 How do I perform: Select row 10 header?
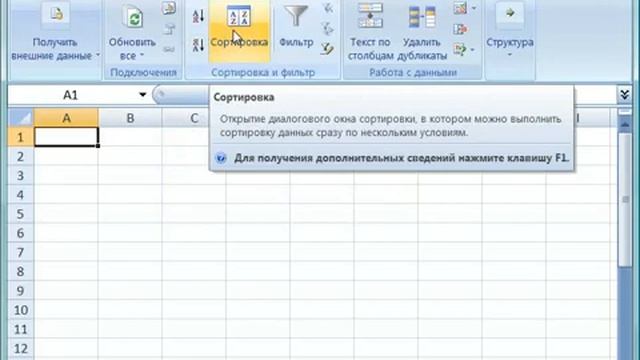20,310
